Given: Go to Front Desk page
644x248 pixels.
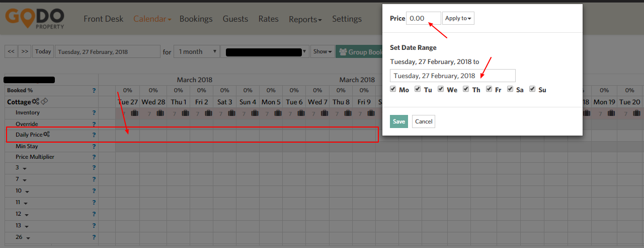Looking at the screenshot, I should pyautogui.click(x=104, y=19).
